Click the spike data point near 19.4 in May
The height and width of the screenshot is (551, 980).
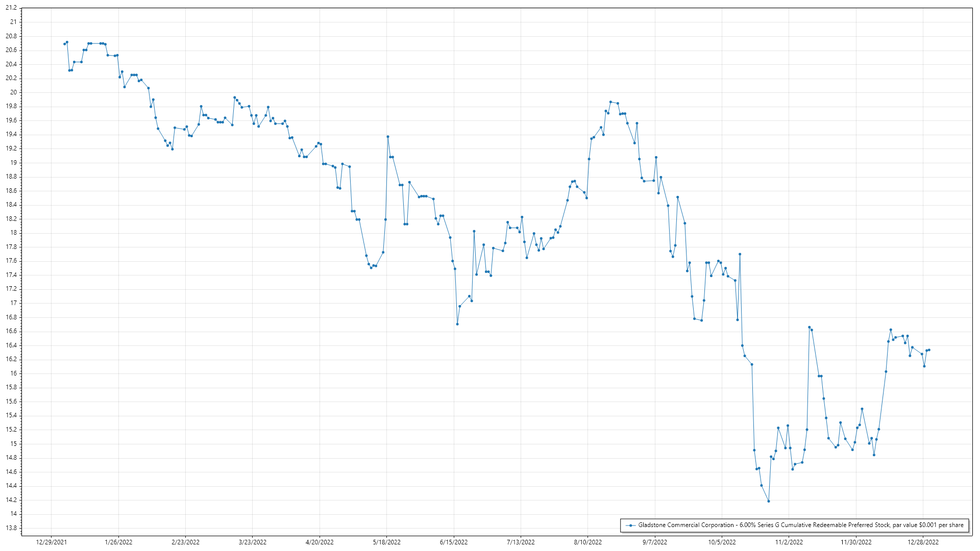point(388,137)
